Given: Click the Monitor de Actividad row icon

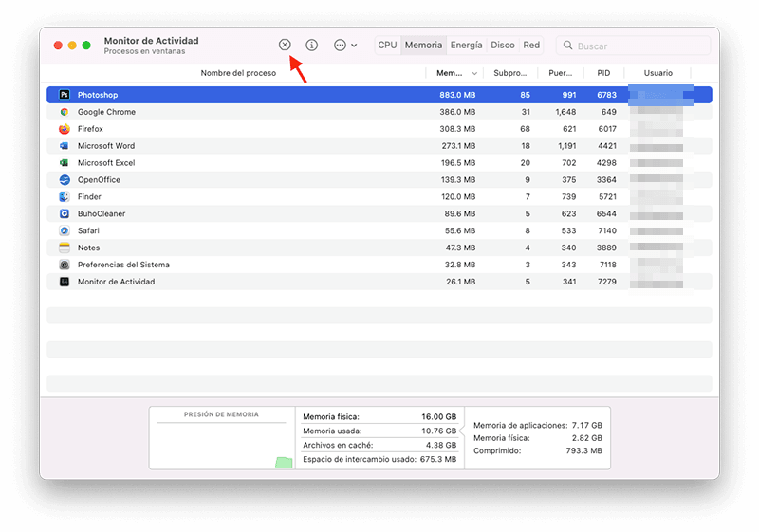Looking at the screenshot, I should (x=65, y=282).
